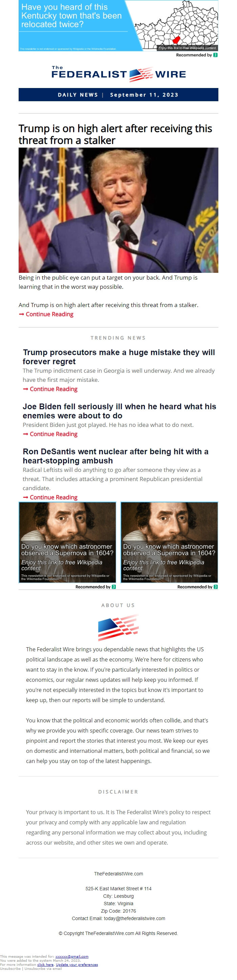The image size is (237, 980).
Task: Click Recommended-by icon below right astronomer ad
Action: click(216, 587)
